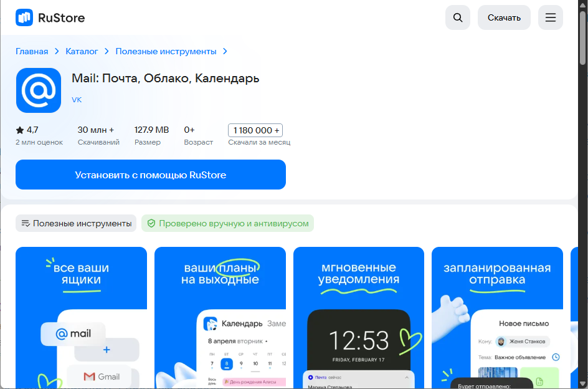This screenshot has width=588, height=389.
Task: Click the 1 180 000 + monthly downloads badge
Action: [x=255, y=130]
